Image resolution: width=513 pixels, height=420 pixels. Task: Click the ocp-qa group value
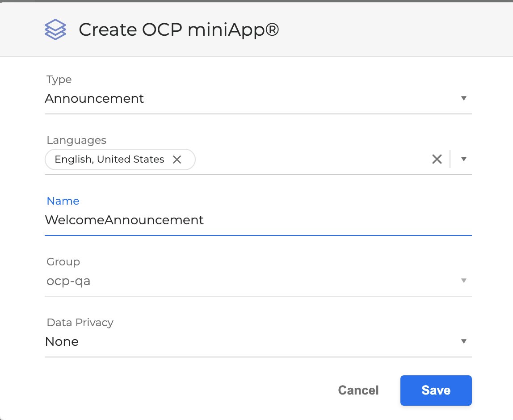point(67,281)
